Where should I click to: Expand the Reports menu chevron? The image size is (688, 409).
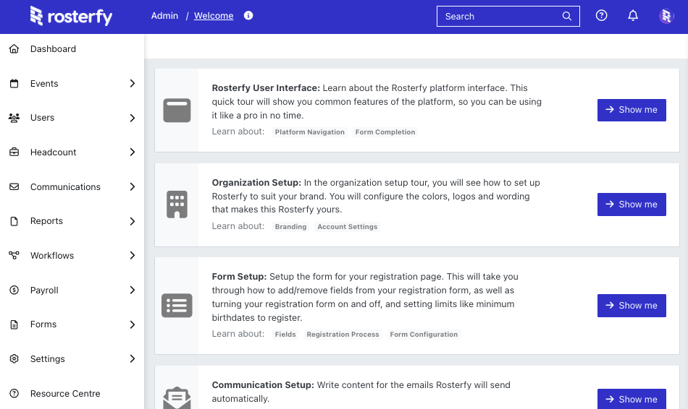click(132, 221)
